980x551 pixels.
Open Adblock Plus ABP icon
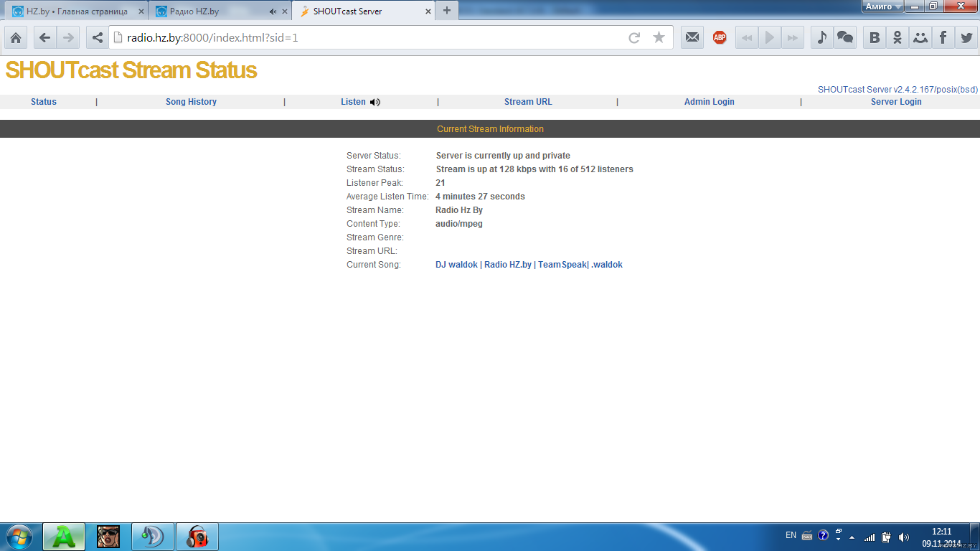[720, 38]
